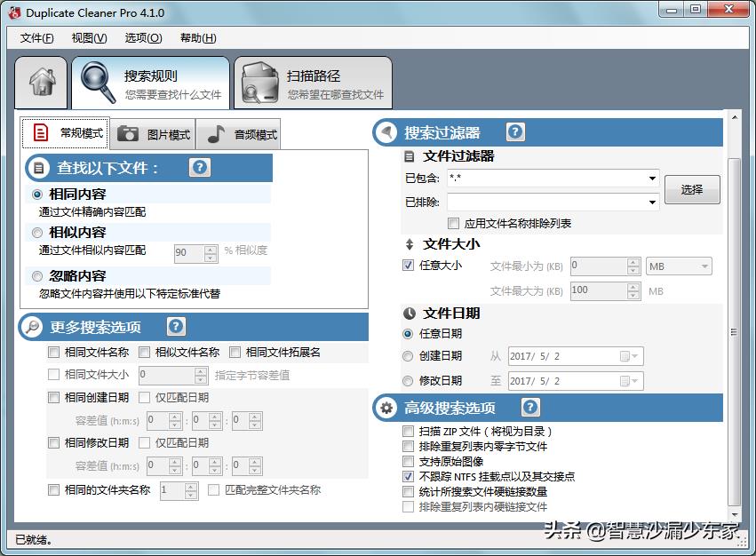756x556 pixels.
Task: Click the list icon beside 查找以下文件
Action: point(38,168)
